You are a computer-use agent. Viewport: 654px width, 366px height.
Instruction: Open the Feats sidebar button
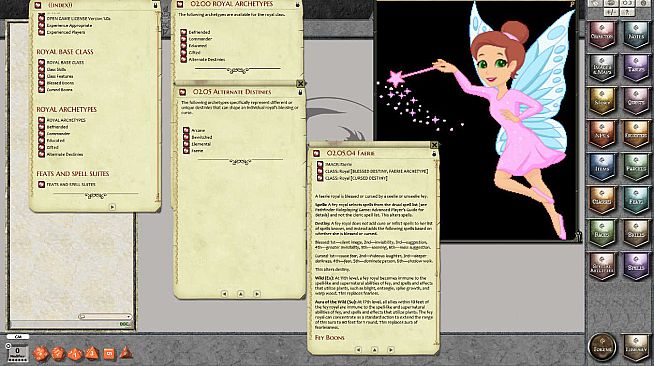636,200
